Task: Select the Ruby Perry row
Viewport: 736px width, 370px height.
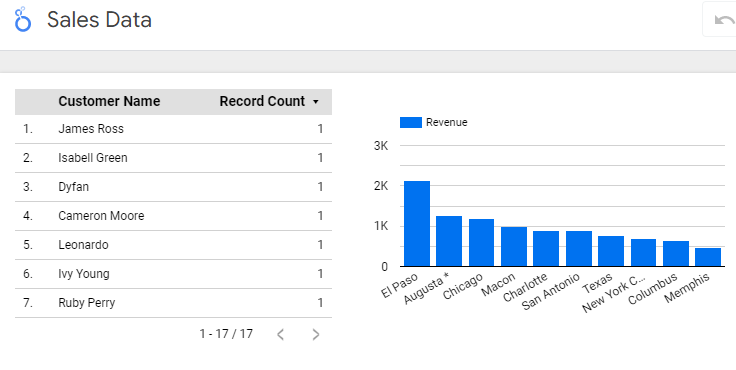Action: click(173, 303)
